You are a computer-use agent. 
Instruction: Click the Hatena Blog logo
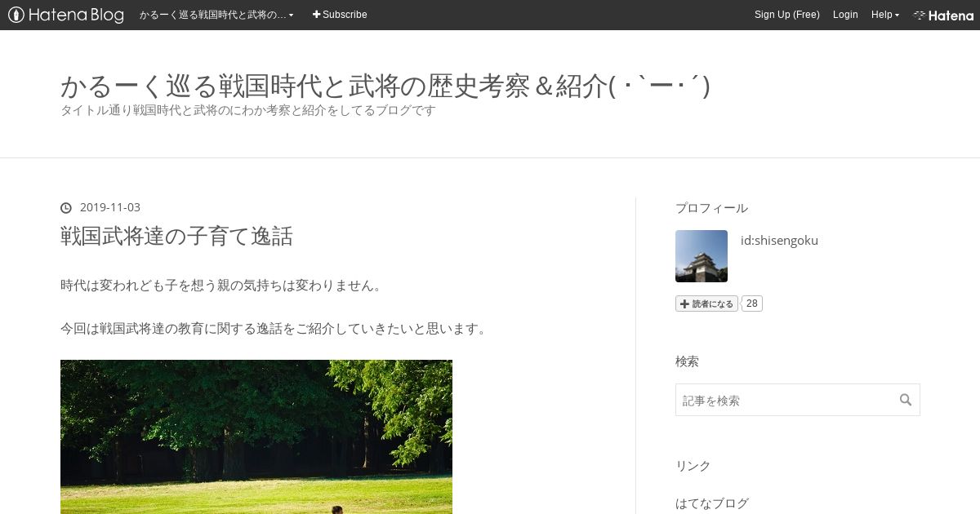(x=66, y=15)
